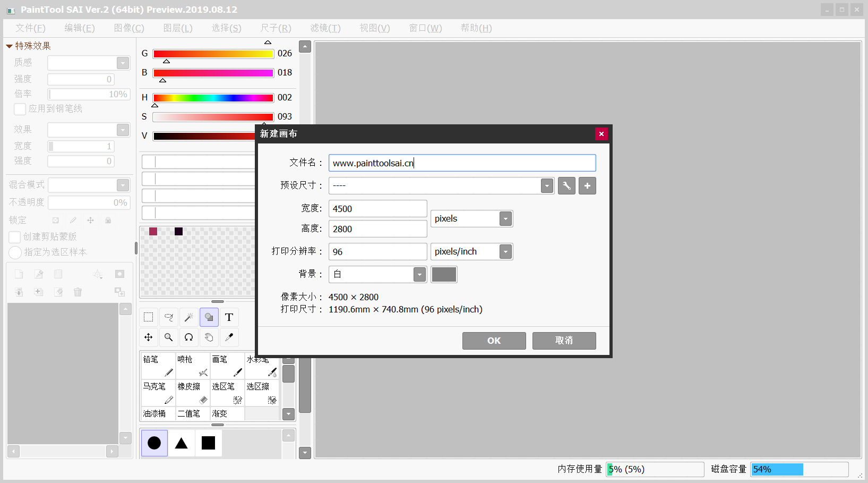Image resolution: width=868 pixels, height=483 pixels.
Task: Open the 帮助 menu
Action: (476, 28)
